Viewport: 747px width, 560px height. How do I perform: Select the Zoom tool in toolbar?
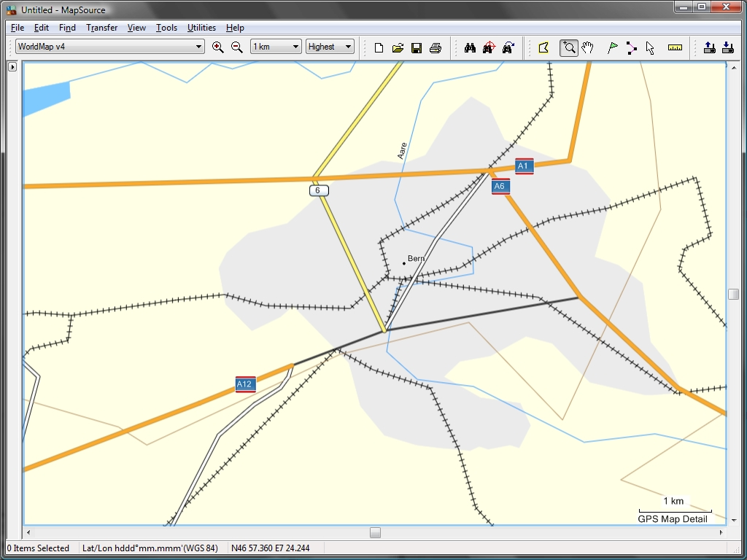[x=569, y=47]
